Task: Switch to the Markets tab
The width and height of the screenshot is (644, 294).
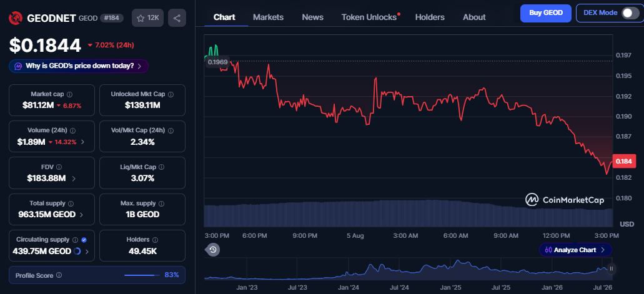Action: [268, 17]
